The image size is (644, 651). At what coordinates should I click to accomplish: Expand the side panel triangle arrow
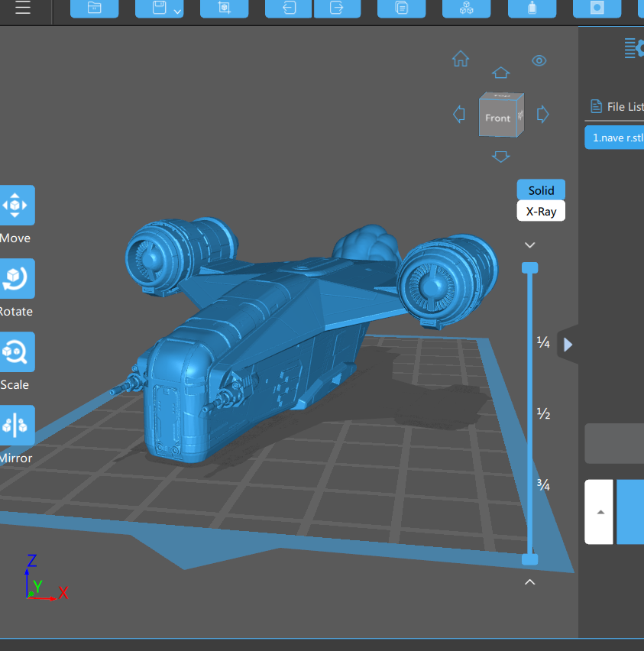pos(568,345)
